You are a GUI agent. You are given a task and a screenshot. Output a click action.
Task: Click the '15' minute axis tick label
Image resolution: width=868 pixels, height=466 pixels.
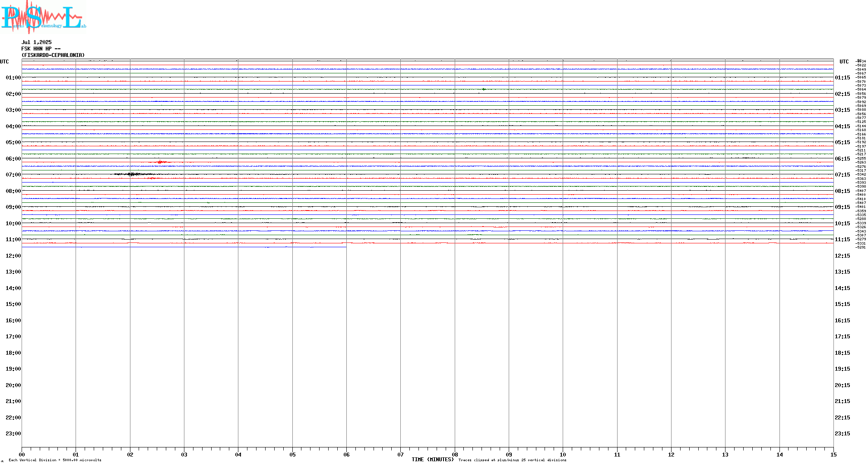coord(833,454)
